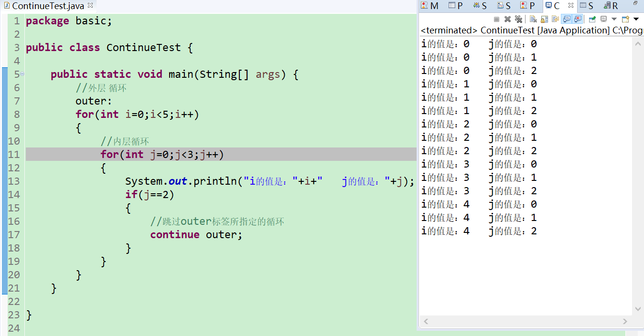Click the Terminate icon in Console toolbar

(496, 19)
